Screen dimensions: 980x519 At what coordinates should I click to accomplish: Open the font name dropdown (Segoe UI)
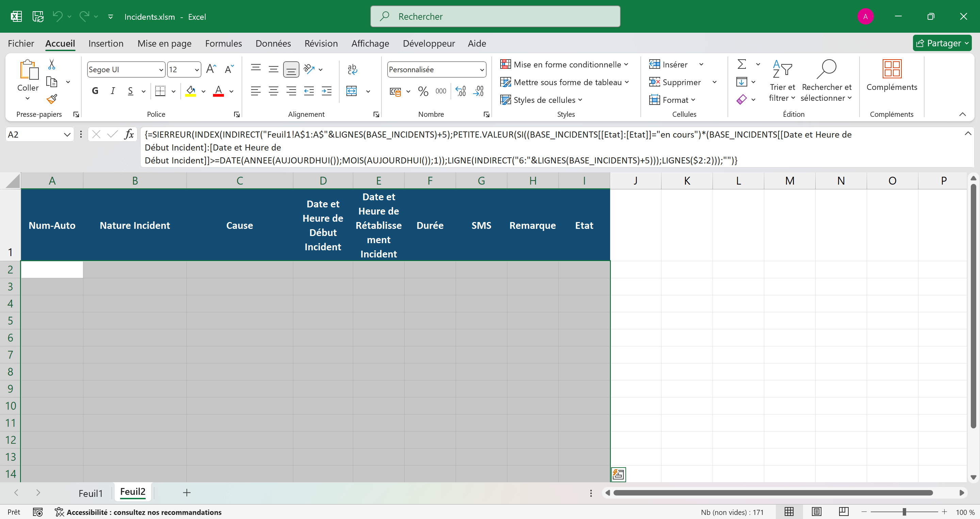(161, 70)
